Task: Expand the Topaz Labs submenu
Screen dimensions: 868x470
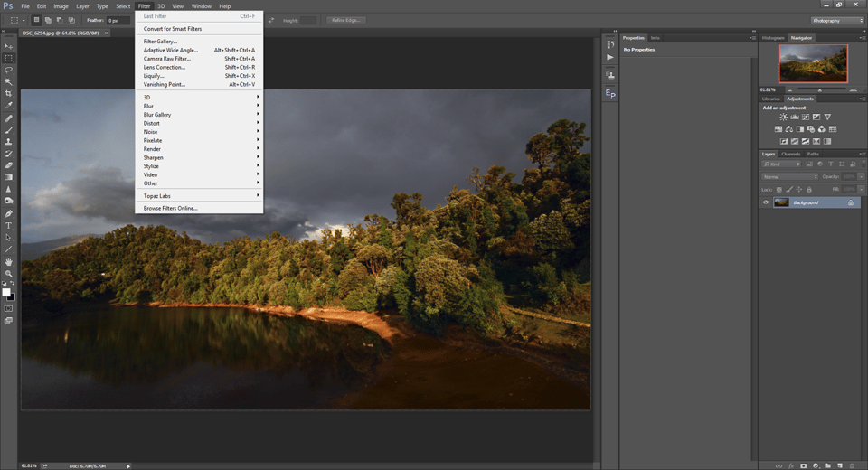Action: tap(199, 196)
